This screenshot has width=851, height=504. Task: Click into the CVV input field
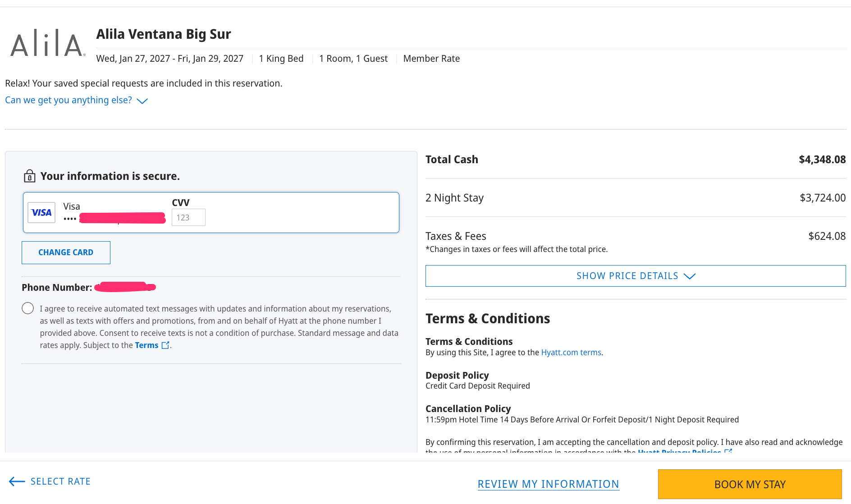click(188, 217)
